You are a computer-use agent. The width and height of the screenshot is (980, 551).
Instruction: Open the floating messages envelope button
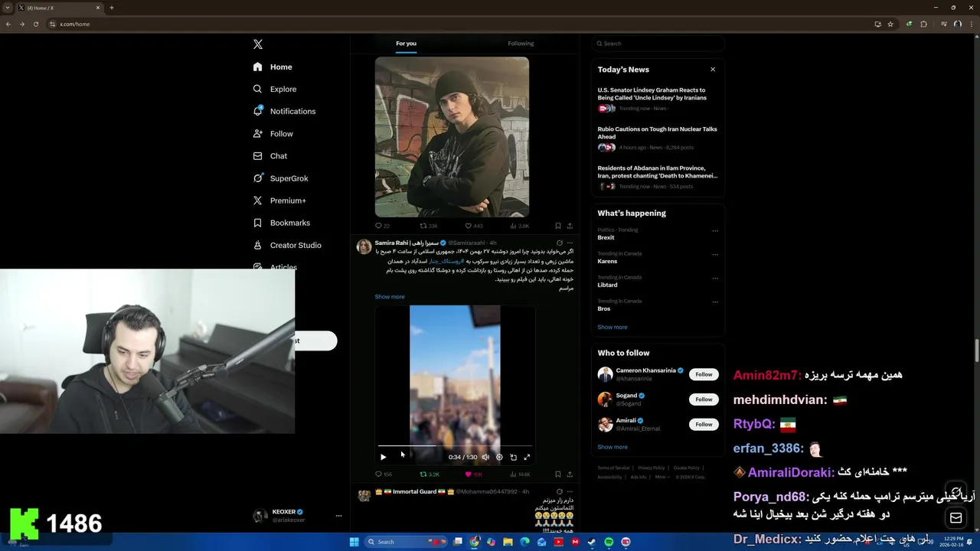(x=955, y=518)
